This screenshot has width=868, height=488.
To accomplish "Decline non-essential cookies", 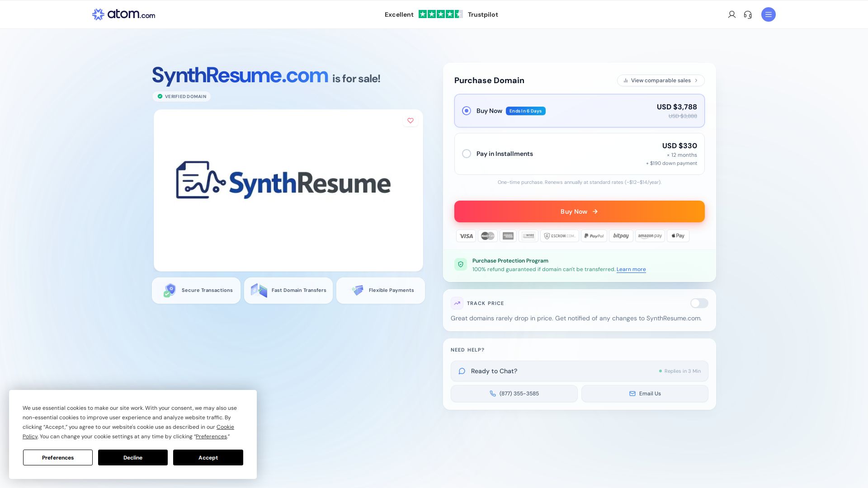I will click(x=133, y=457).
